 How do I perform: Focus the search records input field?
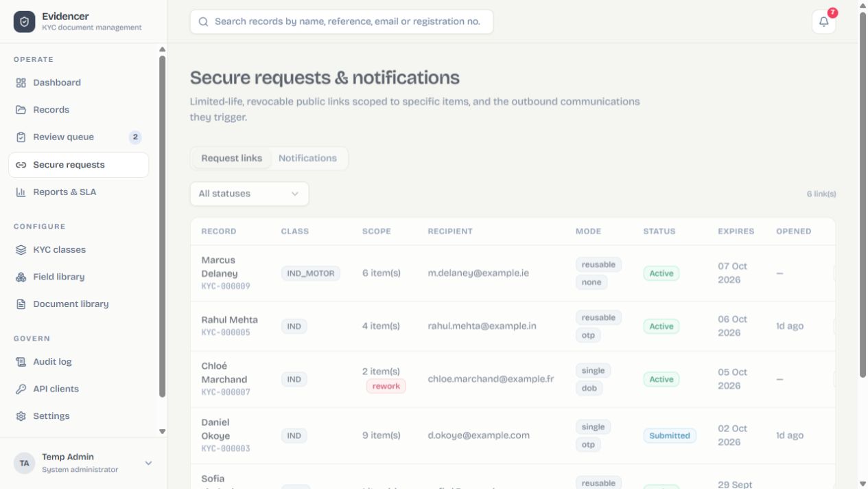(342, 22)
